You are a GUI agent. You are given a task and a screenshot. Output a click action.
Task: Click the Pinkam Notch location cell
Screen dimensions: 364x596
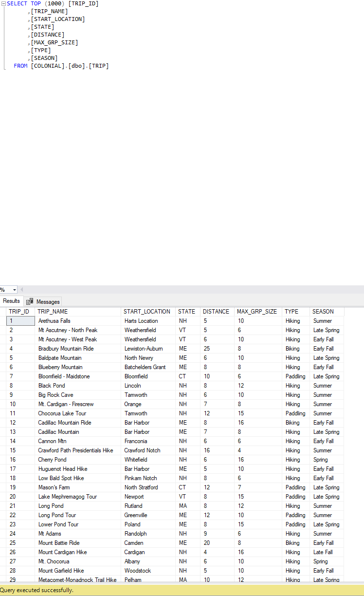[x=148, y=478]
